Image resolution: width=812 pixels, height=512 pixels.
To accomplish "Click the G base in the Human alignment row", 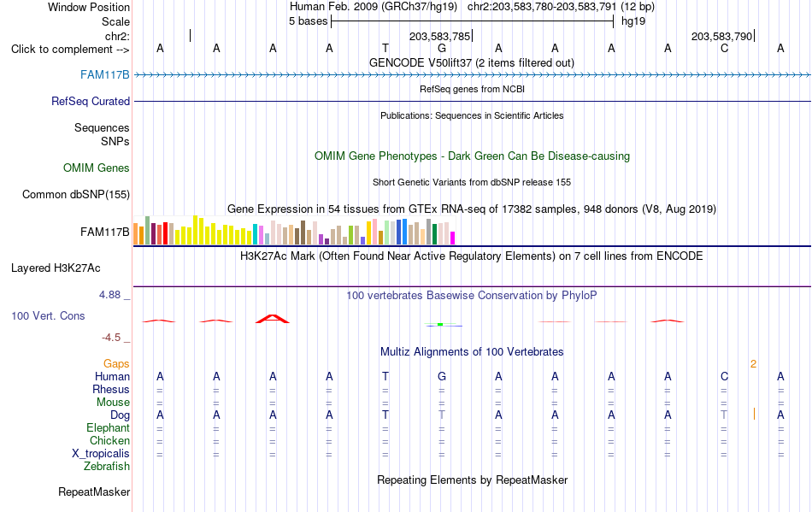I will point(442,376).
